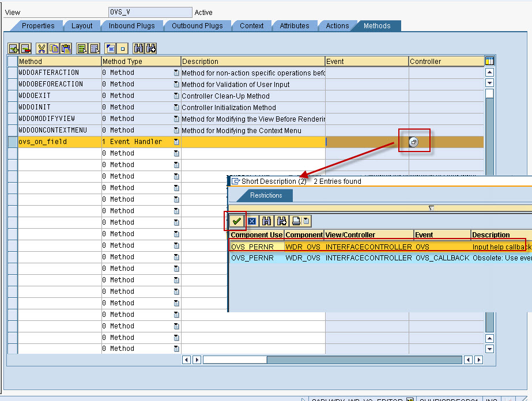Open value help for ovs_on_field event
532x401 pixels.
tap(414, 141)
